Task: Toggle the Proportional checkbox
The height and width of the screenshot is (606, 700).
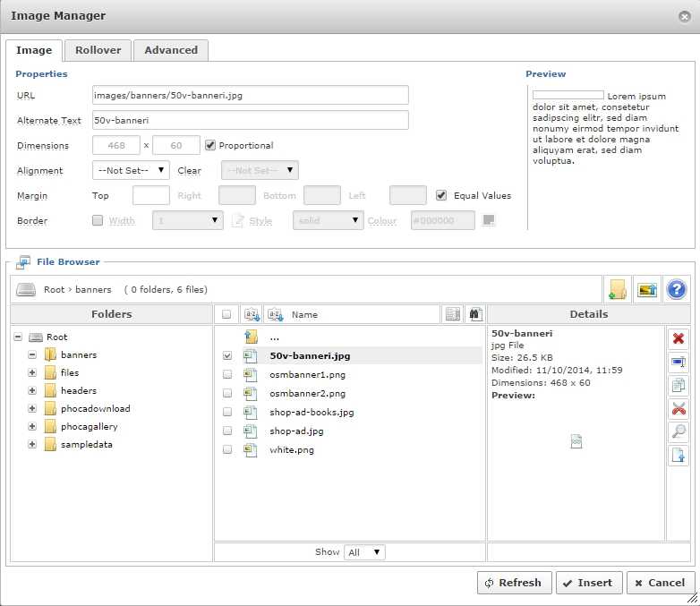Action: (x=210, y=145)
